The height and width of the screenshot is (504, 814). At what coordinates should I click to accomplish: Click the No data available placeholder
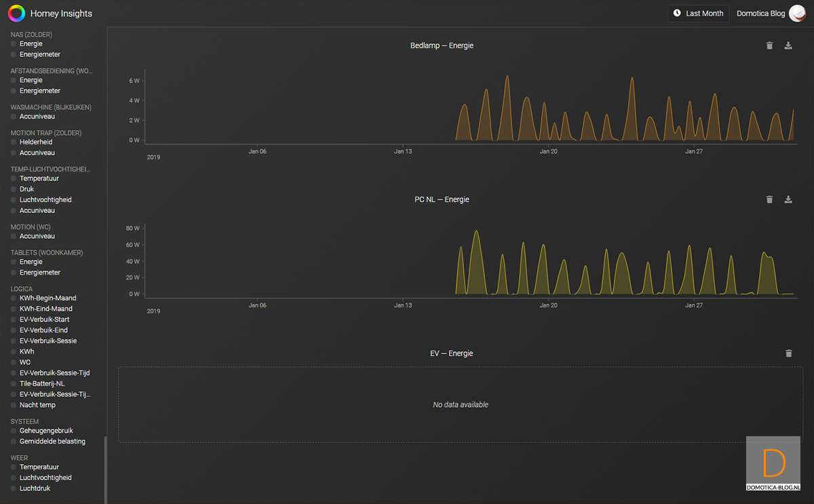coord(461,405)
